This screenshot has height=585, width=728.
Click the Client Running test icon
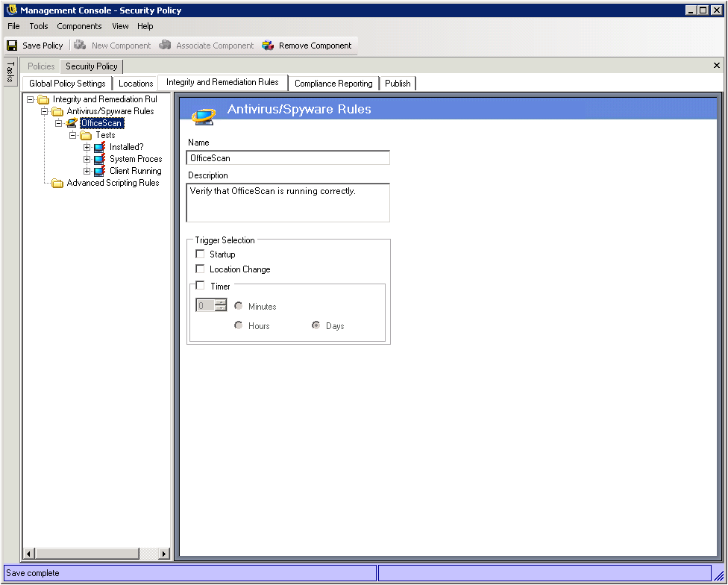tap(100, 171)
